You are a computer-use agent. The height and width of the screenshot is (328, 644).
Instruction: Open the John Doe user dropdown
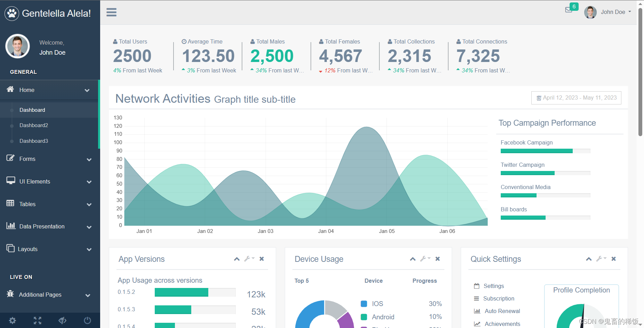(616, 12)
